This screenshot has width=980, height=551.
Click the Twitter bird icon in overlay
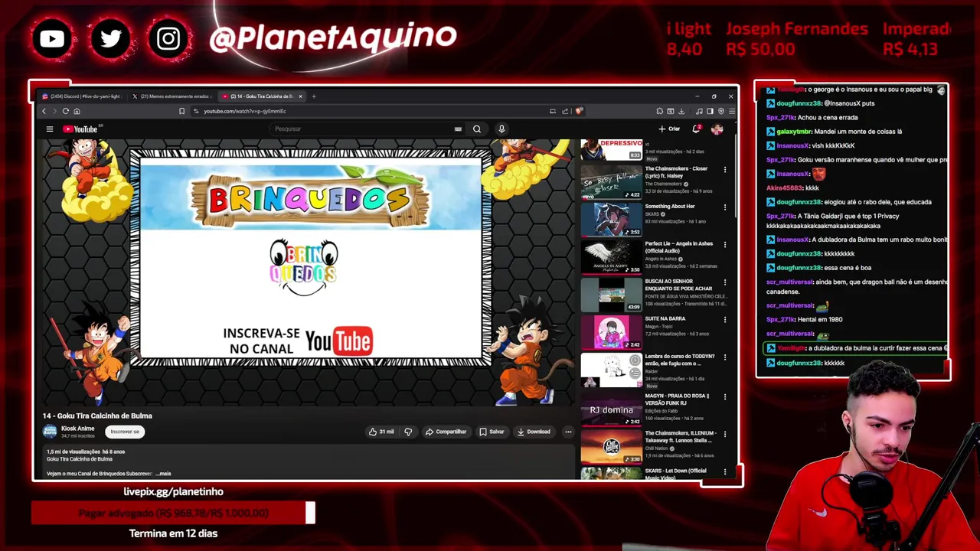click(x=110, y=38)
